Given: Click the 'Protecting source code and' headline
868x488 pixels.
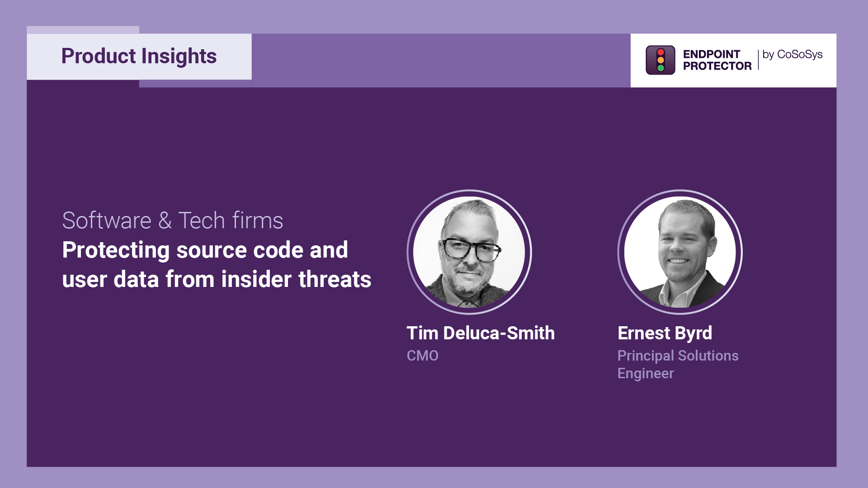Looking at the screenshot, I should (205, 250).
